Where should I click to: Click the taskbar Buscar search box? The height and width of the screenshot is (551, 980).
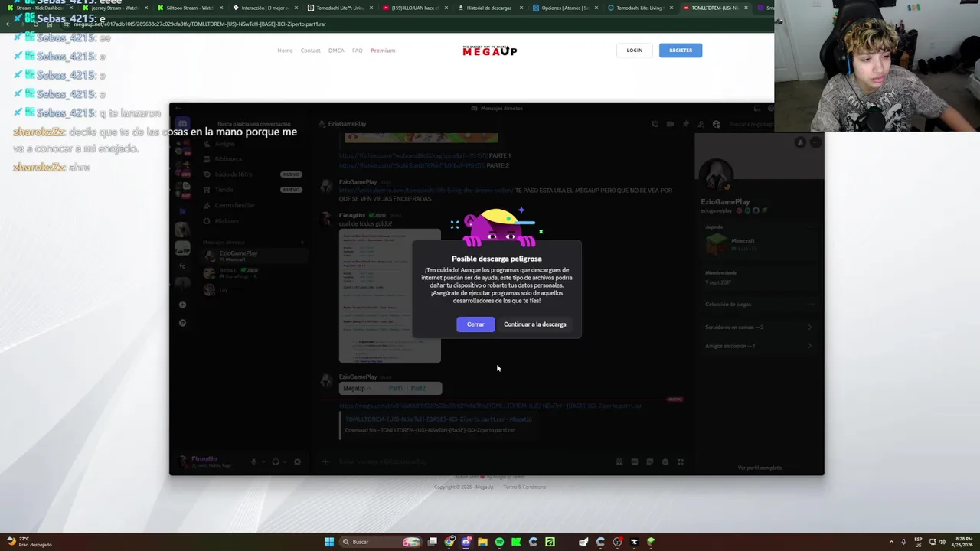click(x=380, y=542)
